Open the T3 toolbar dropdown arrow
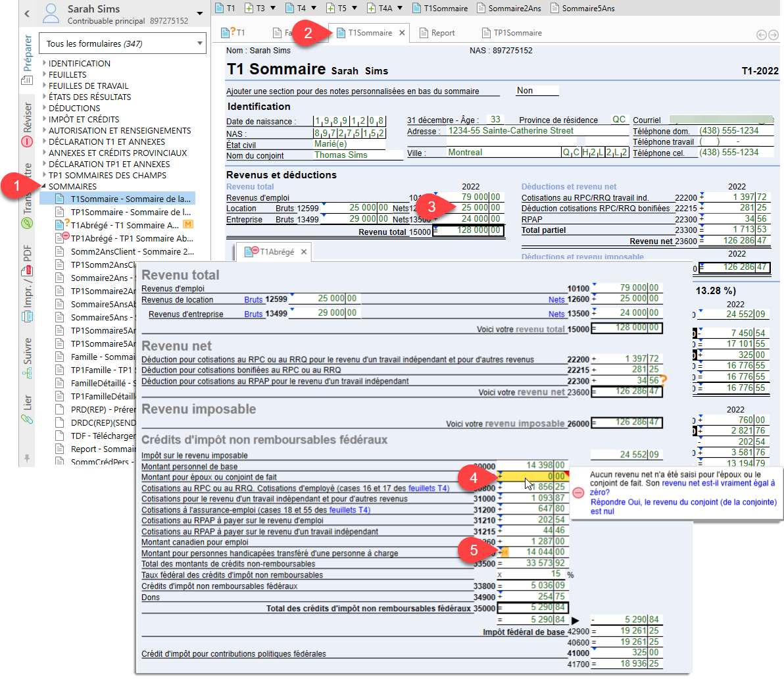Viewport: 784px width, 679px height. pos(273,8)
